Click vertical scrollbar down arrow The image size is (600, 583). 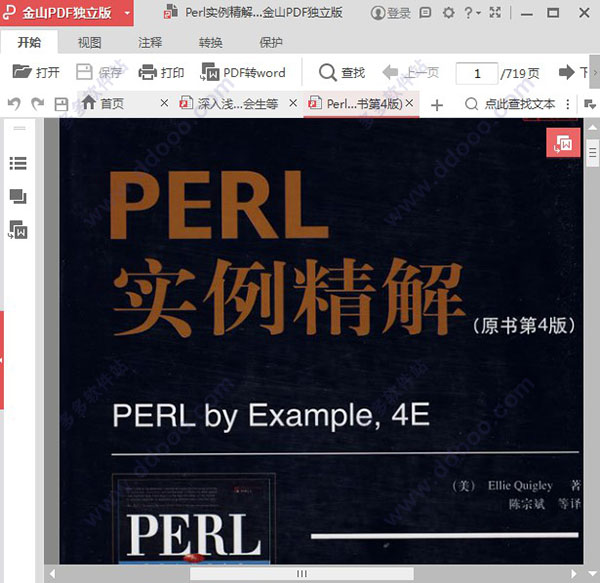pos(593,573)
